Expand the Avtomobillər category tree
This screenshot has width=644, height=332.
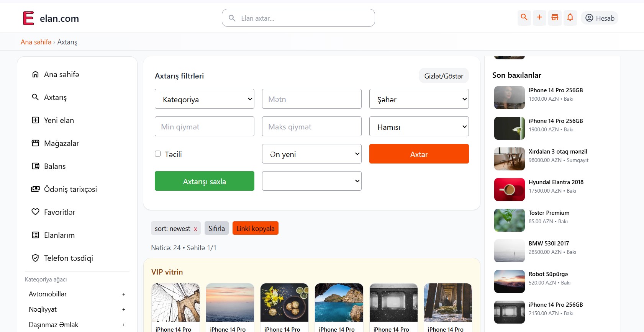click(123, 294)
